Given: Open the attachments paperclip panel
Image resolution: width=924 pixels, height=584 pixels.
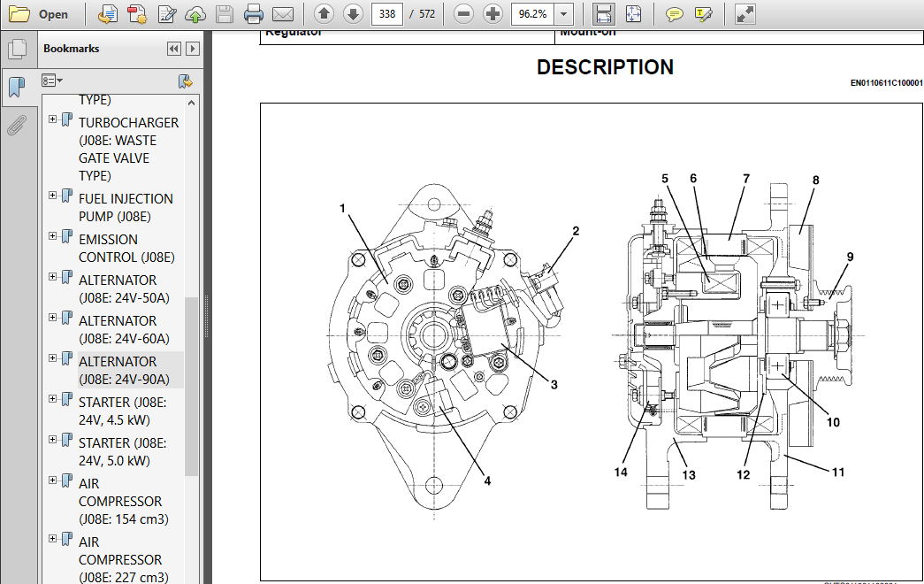Looking at the screenshot, I should tap(17, 125).
